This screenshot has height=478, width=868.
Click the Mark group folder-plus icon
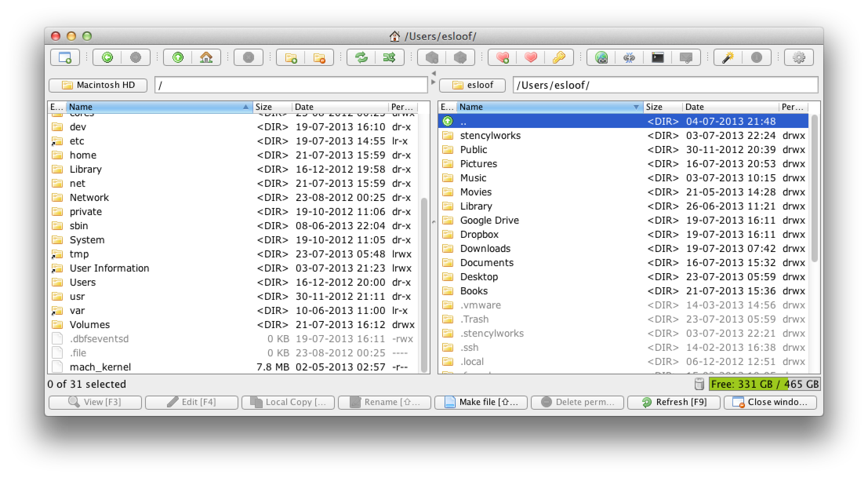[291, 58]
